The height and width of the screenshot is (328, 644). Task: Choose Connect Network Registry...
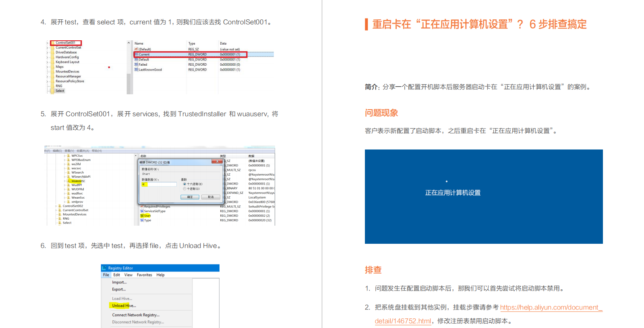pos(136,315)
